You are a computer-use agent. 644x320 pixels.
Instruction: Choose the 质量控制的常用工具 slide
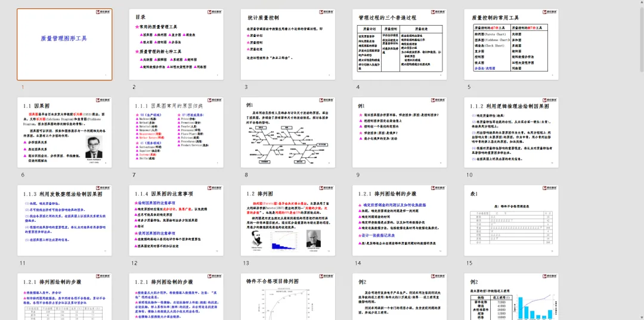tap(512, 44)
